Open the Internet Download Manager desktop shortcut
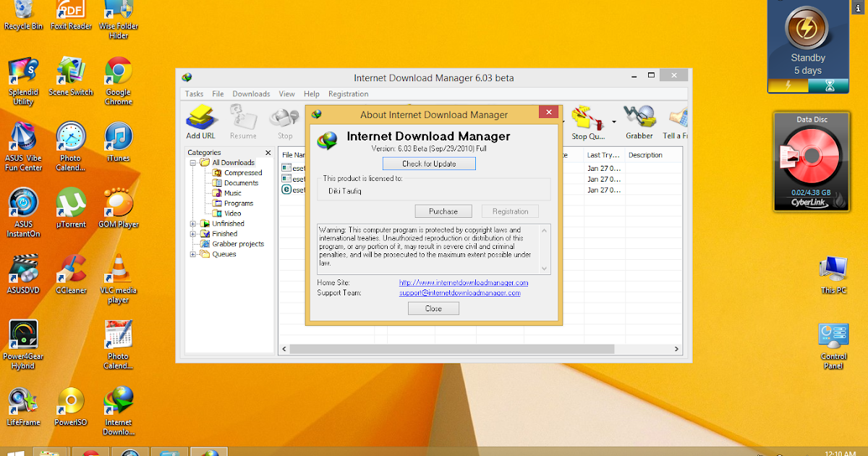Screen dimensions: 868x456 tap(119, 410)
